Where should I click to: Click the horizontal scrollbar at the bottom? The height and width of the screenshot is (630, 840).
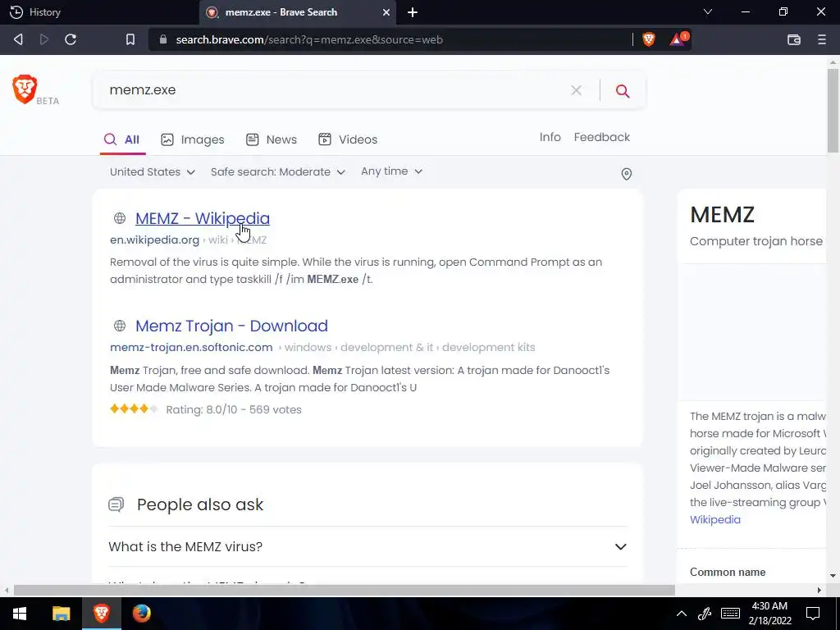[x=344, y=591]
